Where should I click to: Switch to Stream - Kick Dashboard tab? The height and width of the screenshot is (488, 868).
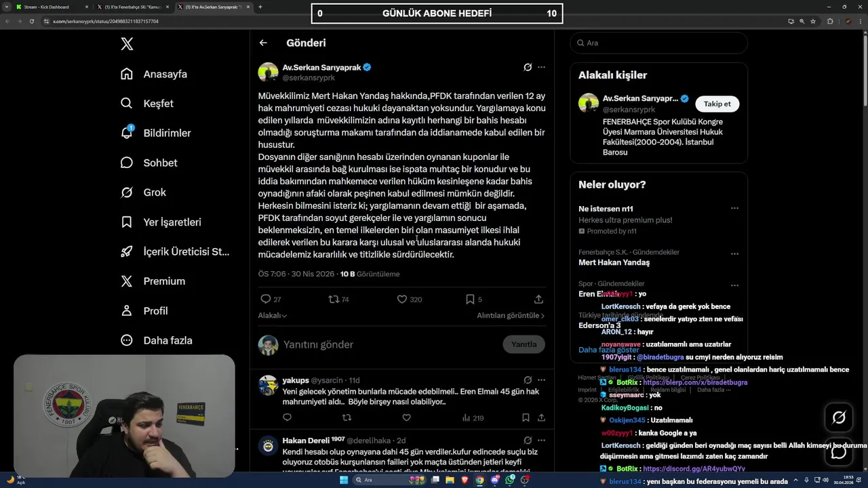tap(51, 7)
